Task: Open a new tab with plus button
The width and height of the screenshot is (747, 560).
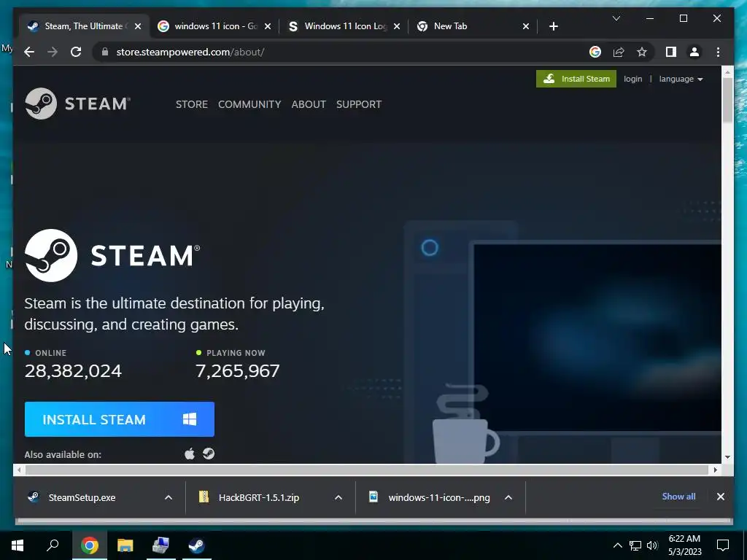Action: point(553,26)
